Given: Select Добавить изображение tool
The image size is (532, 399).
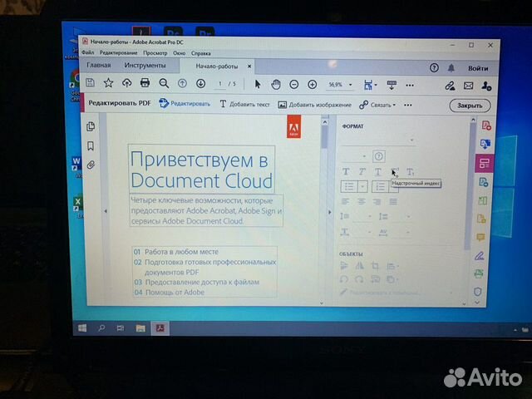Looking at the screenshot, I should point(314,105).
